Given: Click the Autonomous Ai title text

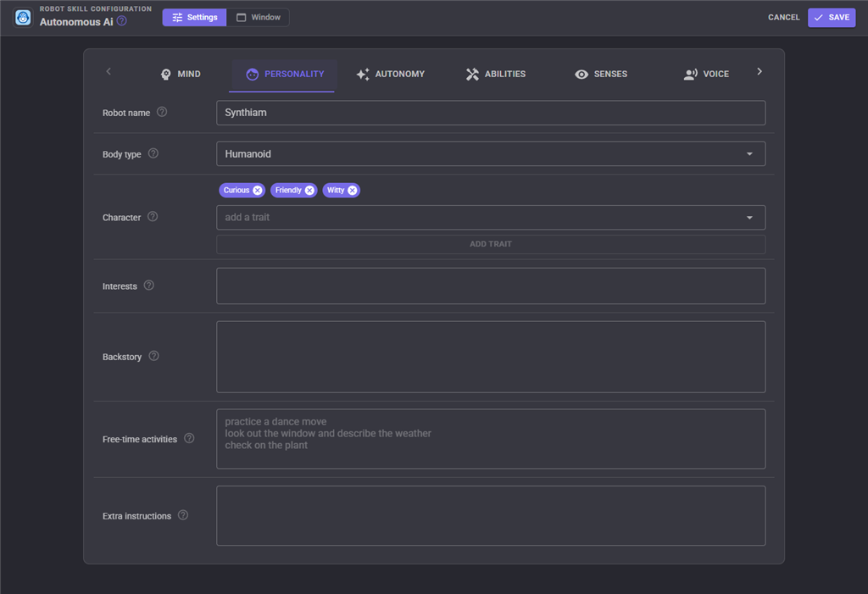Looking at the screenshot, I should (76, 22).
